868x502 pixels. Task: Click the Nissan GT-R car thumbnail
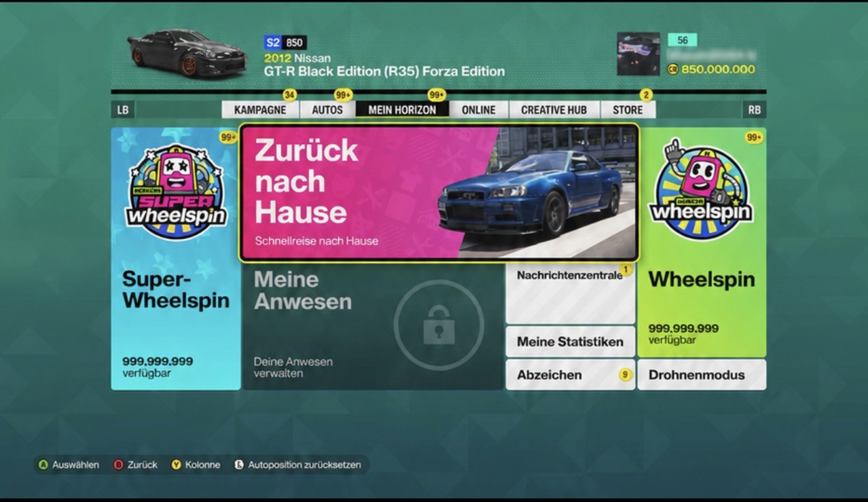pos(187,53)
